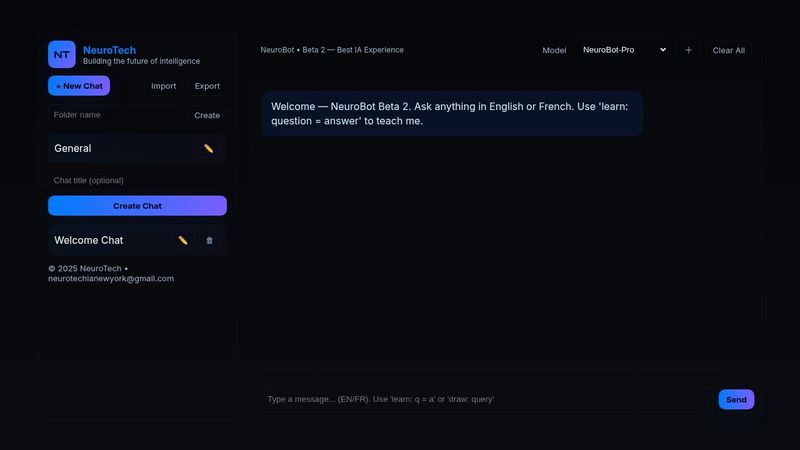Click 'Building the future of intelligence' tagline
This screenshot has width=800, height=450.
click(141, 61)
